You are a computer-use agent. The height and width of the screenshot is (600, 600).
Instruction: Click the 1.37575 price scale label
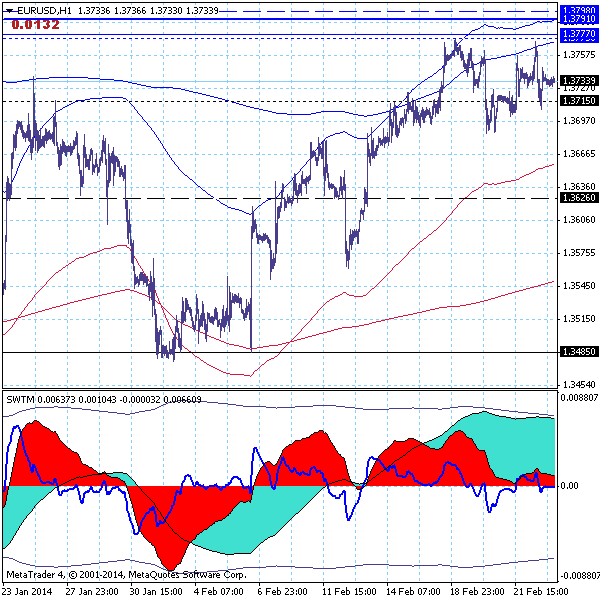[579, 55]
